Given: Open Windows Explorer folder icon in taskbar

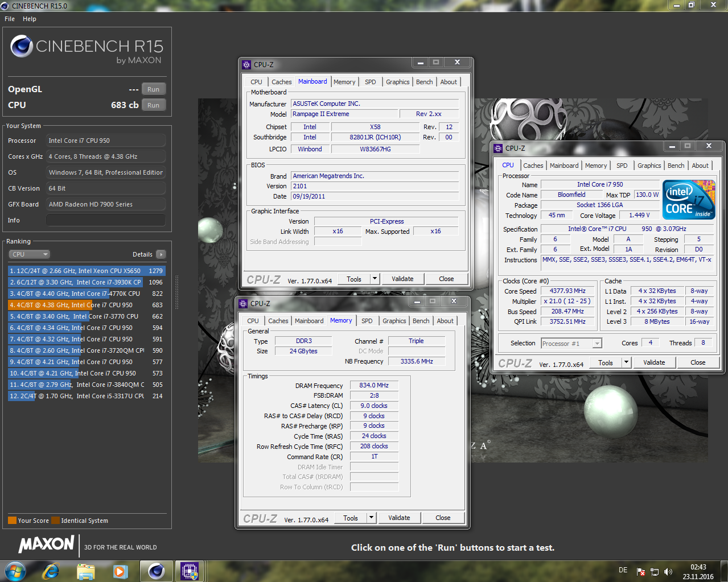Looking at the screenshot, I should [x=85, y=571].
